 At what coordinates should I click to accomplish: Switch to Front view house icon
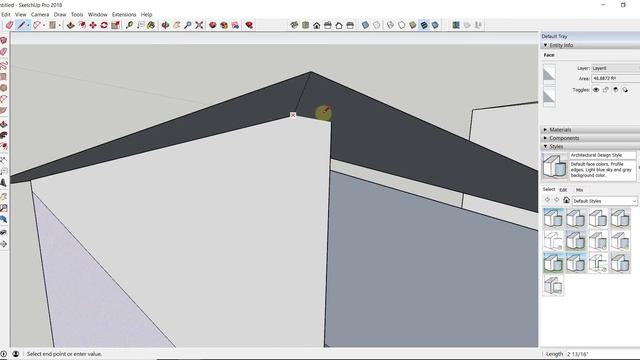[x=317, y=25]
